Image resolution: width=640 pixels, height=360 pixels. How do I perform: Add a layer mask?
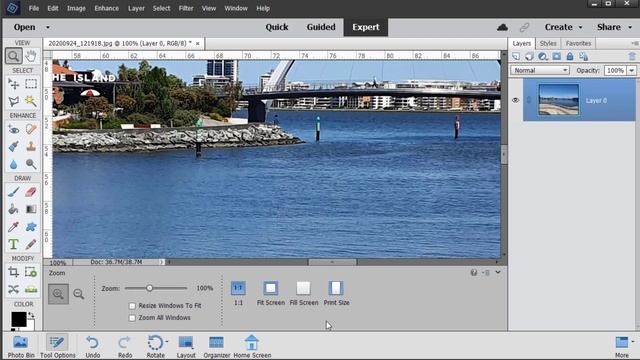click(x=556, y=56)
